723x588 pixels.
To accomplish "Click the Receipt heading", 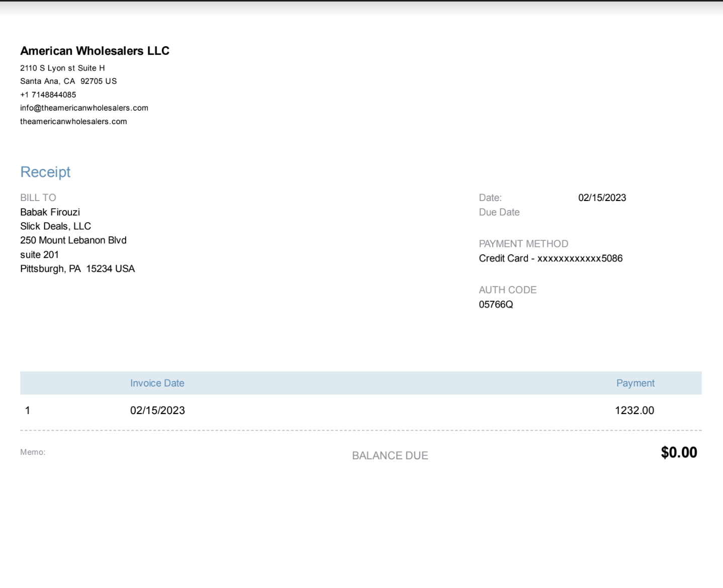I will 45,172.
